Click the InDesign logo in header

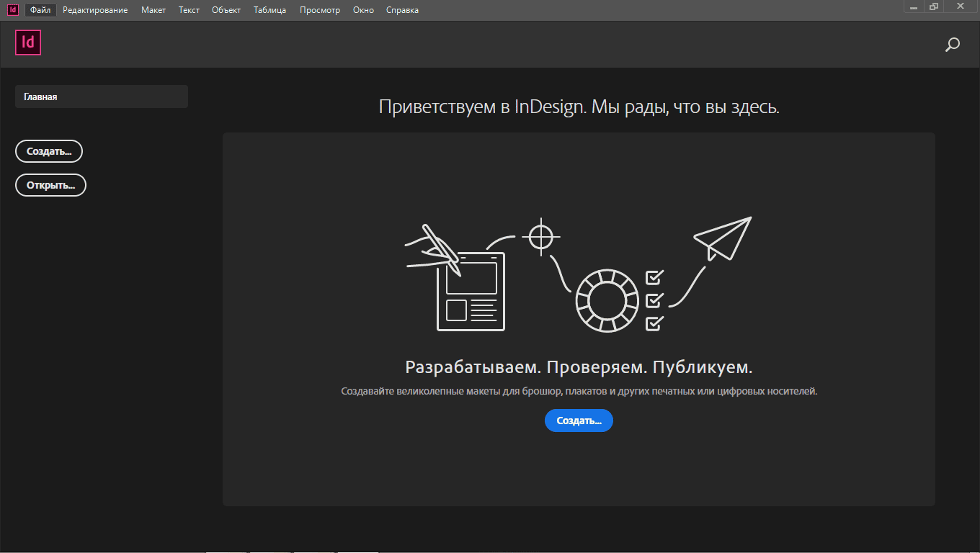pos(28,42)
